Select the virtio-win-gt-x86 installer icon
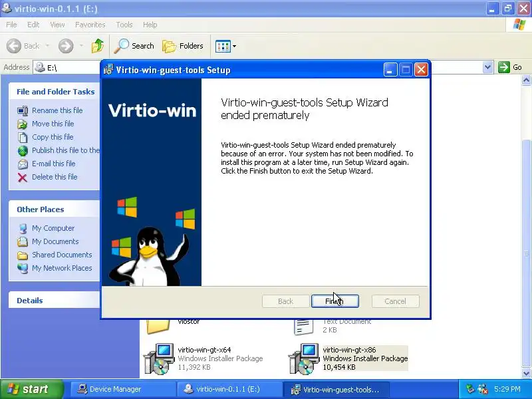Screen dimensions: 532x399 [304, 358]
